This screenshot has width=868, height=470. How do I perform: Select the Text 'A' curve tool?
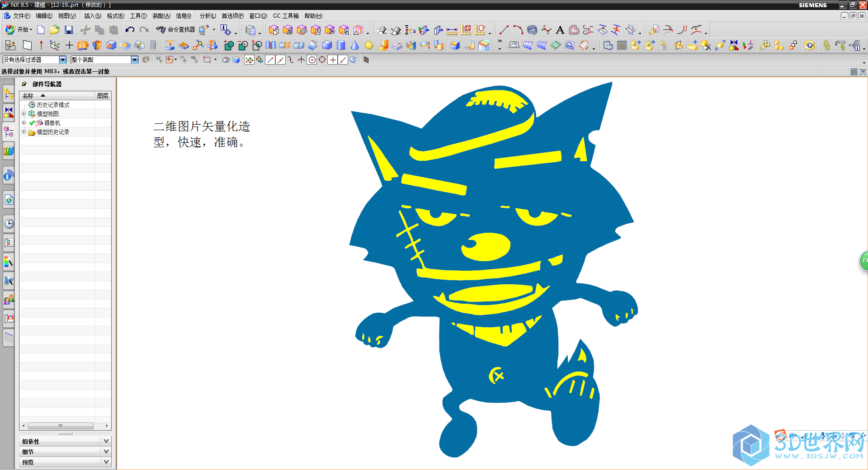pos(560,30)
